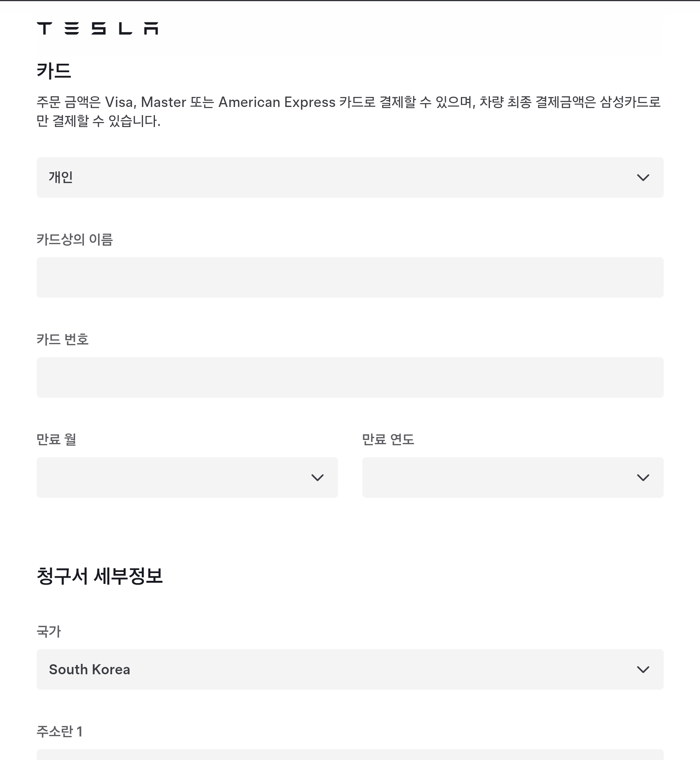Click the 카드 section heading

pos(54,71)
